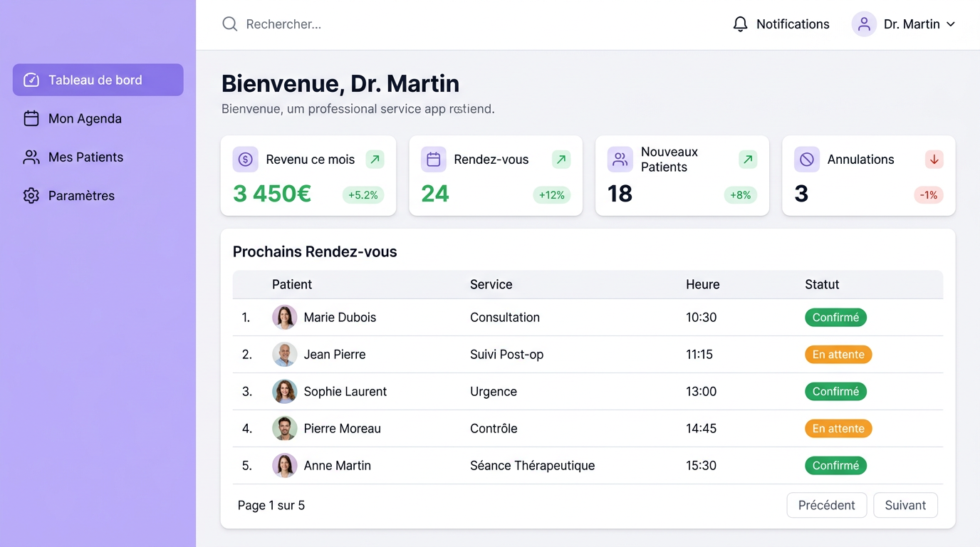Click the calendar icon on Rendez-vous card
The width and height of the screenshot is (980, 547).
[x=434, y=160]
